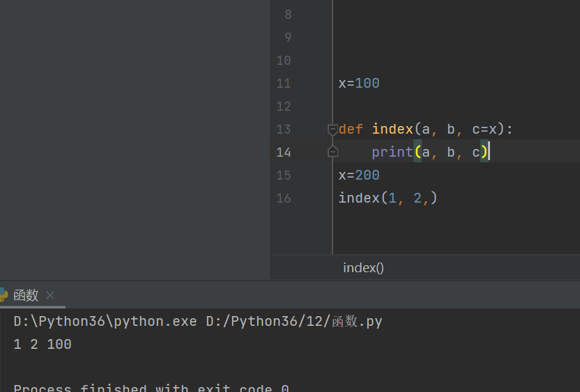The image size is (580, 392).
Task: Click line number 12 in the gutter
Action: click(x=284, y=107)
